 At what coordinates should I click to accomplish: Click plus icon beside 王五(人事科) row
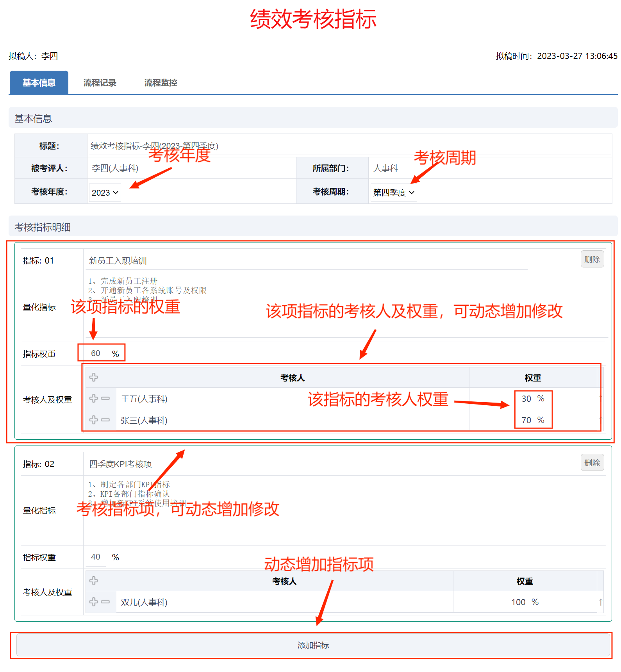(94, 398)
